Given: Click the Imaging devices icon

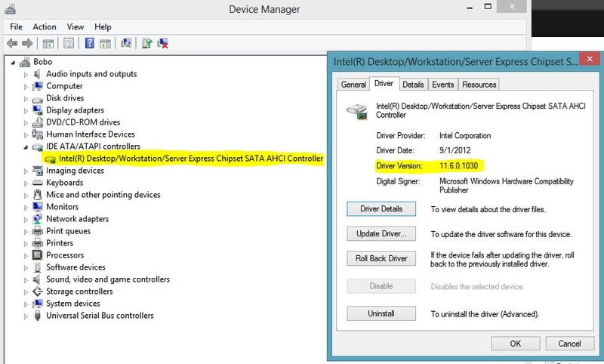Looking at the screenshot, I should 37,170.
